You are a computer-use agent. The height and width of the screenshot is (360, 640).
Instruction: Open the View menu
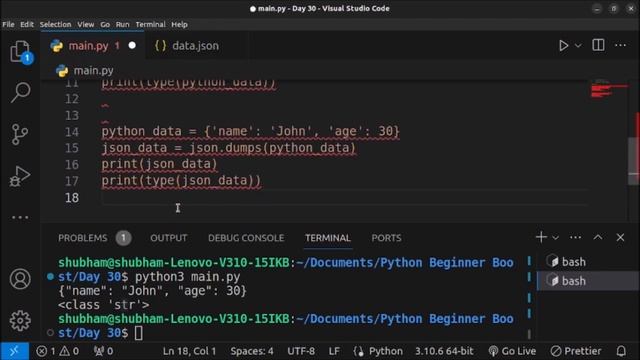[86, 24]
